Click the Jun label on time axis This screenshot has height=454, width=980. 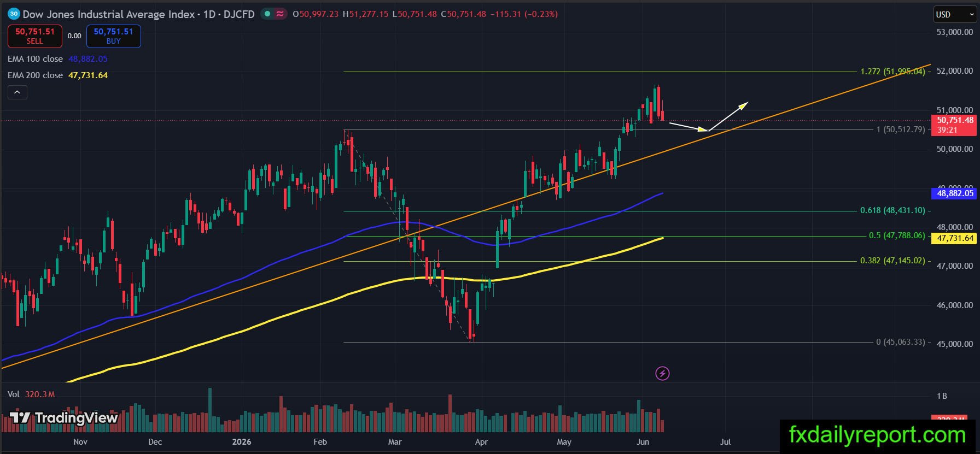click(x=643, y=442)
